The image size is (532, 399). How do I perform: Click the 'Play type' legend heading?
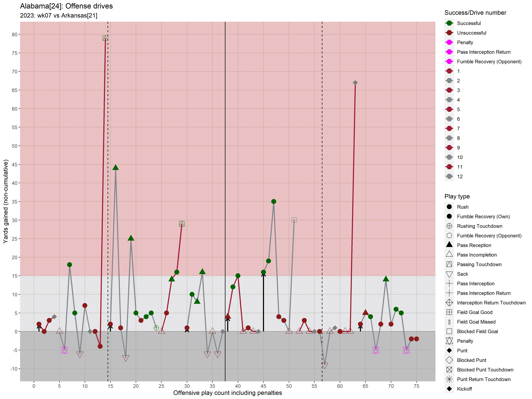coord(457,196)
